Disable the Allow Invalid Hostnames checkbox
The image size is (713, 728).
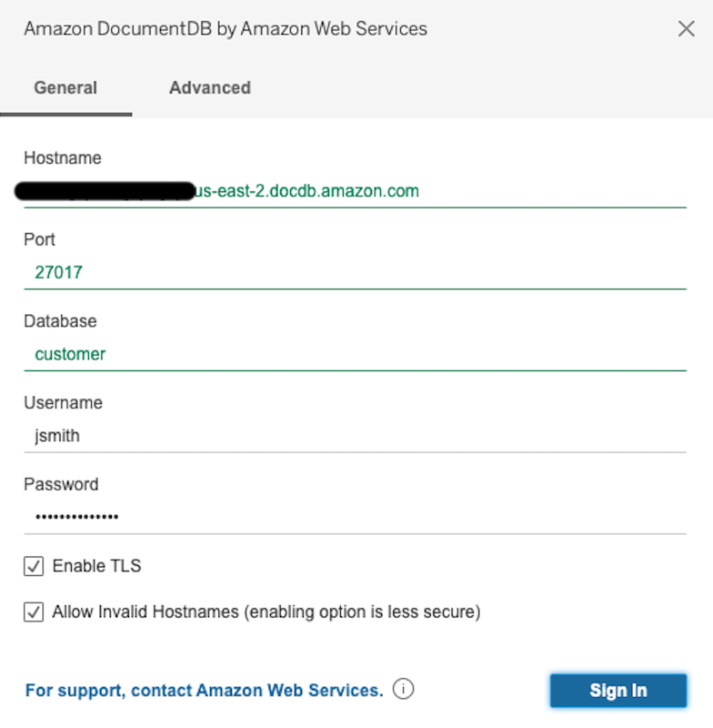click(x=33, y=612)
